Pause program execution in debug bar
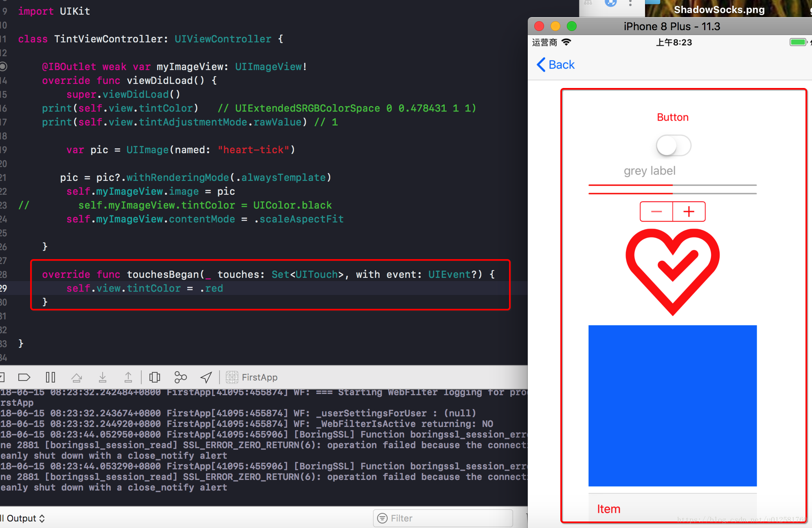812x528 pixels. click(50, 377)
